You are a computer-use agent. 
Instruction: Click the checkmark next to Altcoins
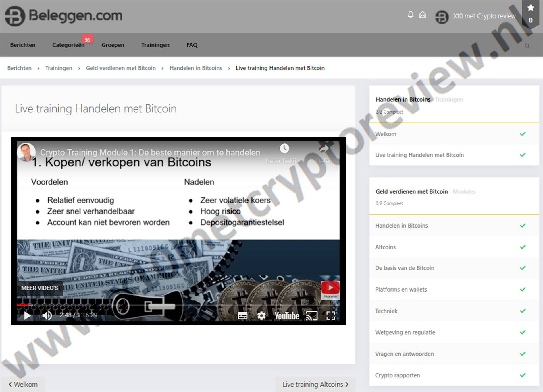pos(523,247)
